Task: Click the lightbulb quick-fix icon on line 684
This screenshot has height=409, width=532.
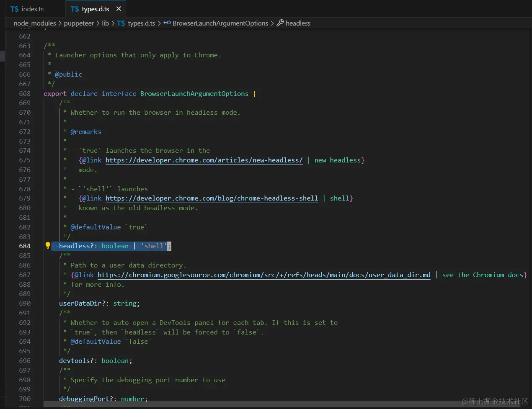Action: click(x=48, y=246)
